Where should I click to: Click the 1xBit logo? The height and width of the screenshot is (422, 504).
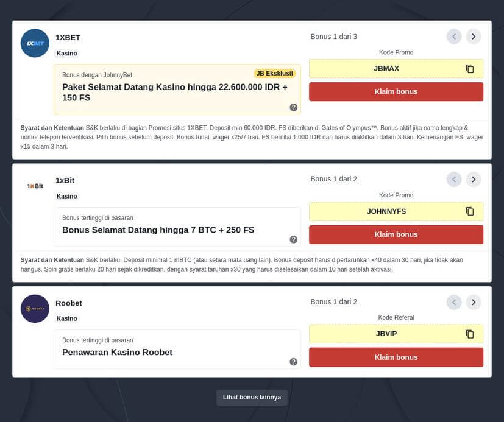(x=35, y=186)
